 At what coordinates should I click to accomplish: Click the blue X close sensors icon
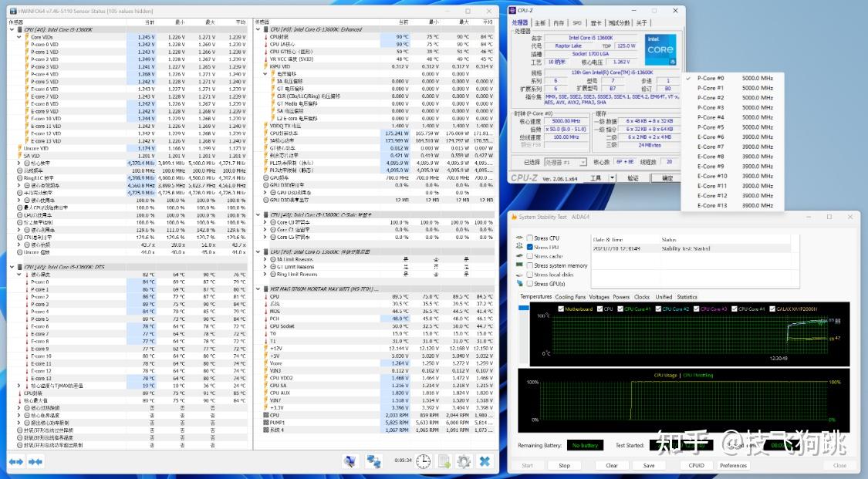click(485, 461)
